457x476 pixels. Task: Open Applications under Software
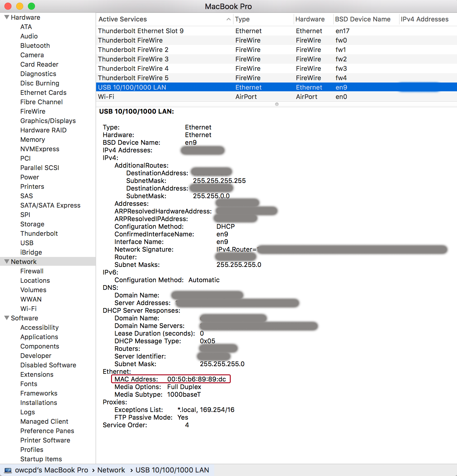point(39,337)
